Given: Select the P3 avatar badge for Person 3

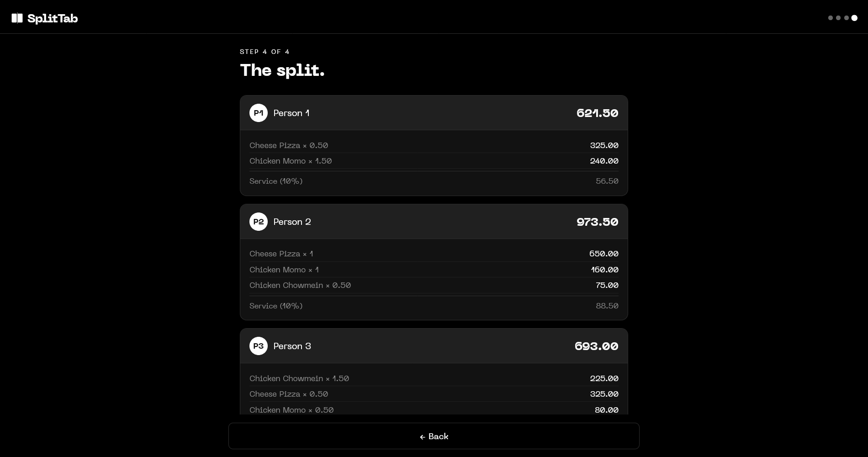Looking at the screenshot, I should click(259, 346).
